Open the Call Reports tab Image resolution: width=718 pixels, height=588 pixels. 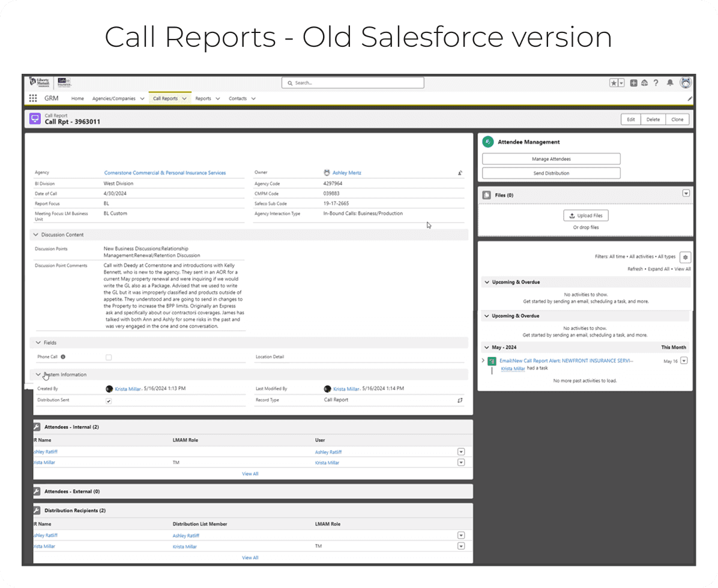[x=165, y=99]
